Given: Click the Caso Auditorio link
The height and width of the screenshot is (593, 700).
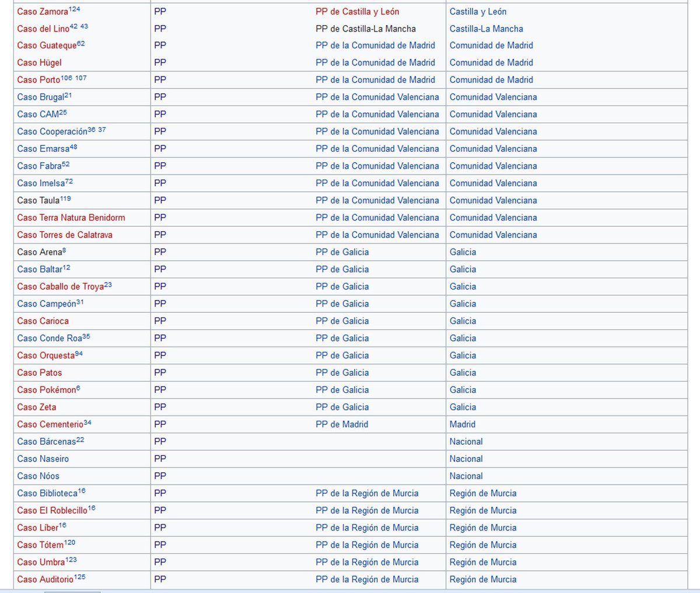Looking at the screenshot, I should click(x=45, y=580).
